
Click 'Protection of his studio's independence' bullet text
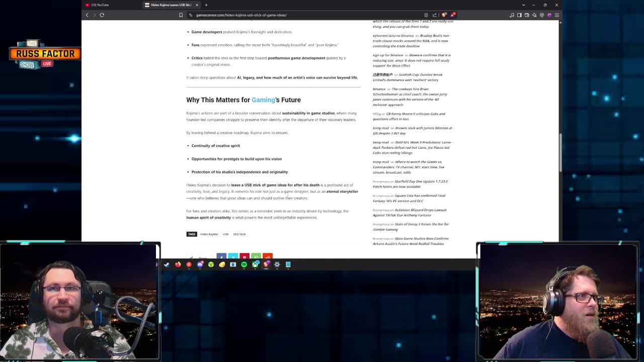coord(239,172)
